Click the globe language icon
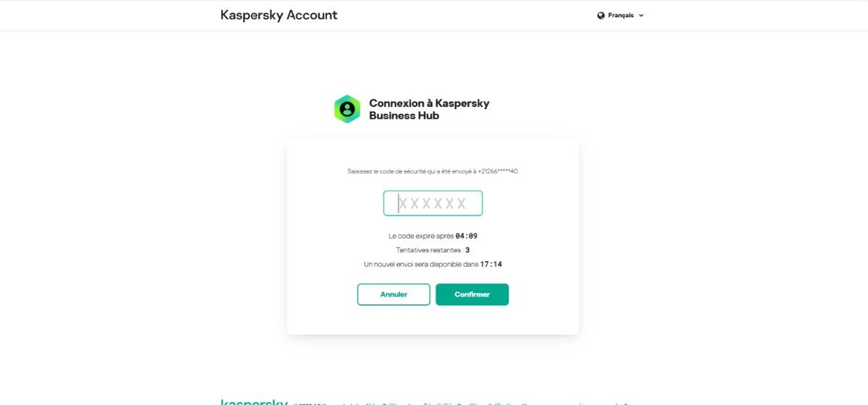The image size is (868, 405). pos(601,15)
